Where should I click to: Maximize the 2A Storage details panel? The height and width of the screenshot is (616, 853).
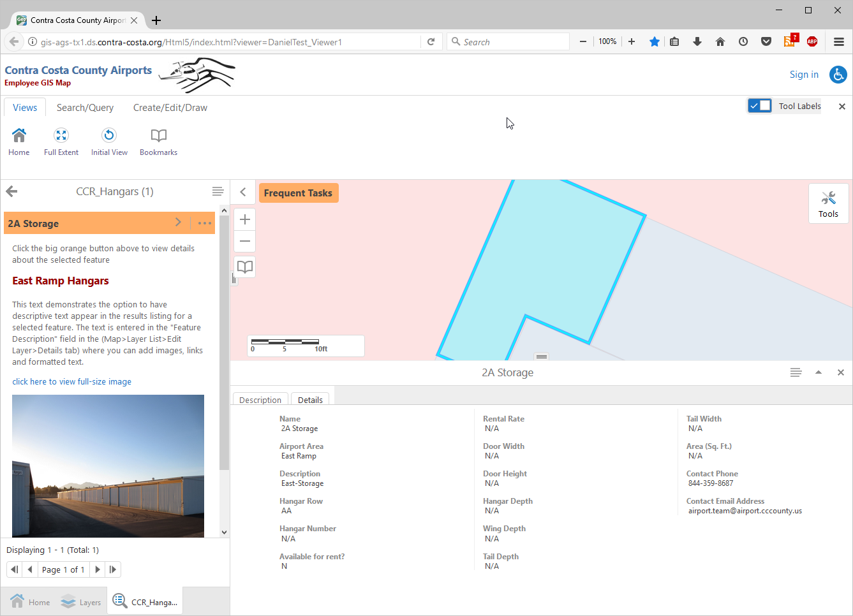819,372
